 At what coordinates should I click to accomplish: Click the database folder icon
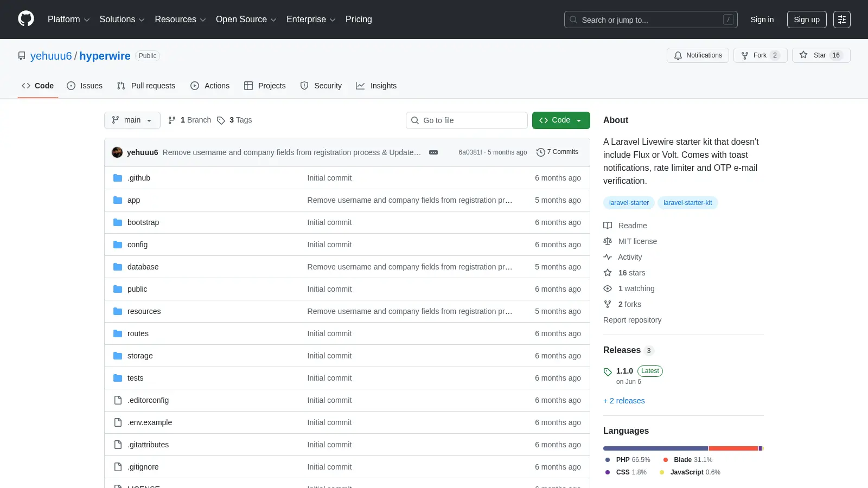118,267
